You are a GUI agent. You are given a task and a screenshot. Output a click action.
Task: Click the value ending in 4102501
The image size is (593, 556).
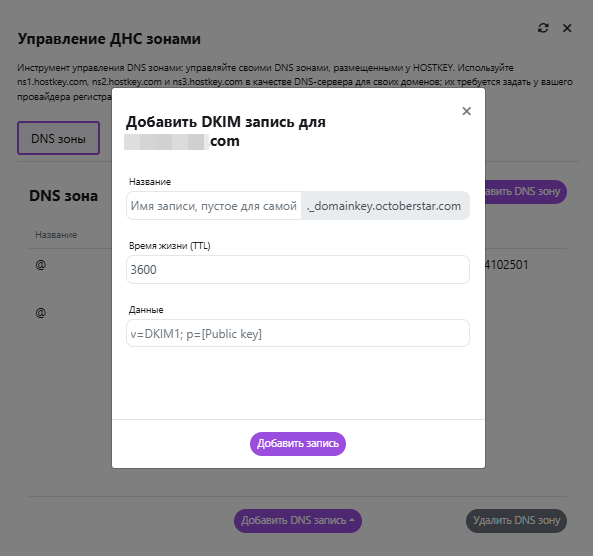point(507,265)
